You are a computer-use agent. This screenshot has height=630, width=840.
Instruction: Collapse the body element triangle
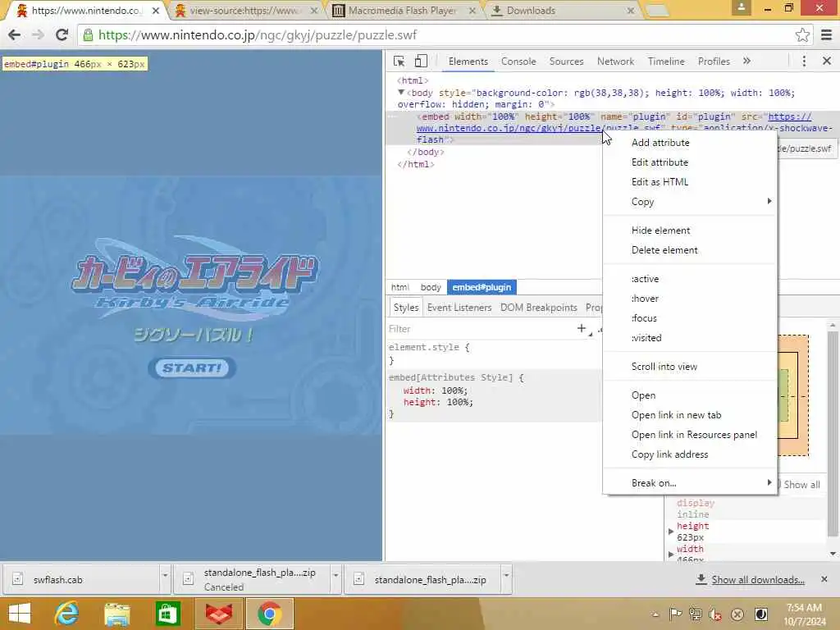(400, 93)
